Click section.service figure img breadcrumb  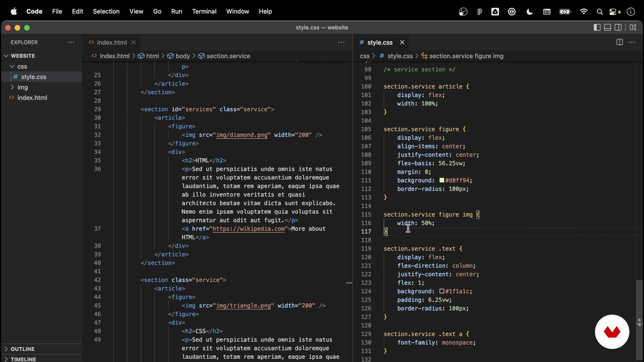point(466,56)
